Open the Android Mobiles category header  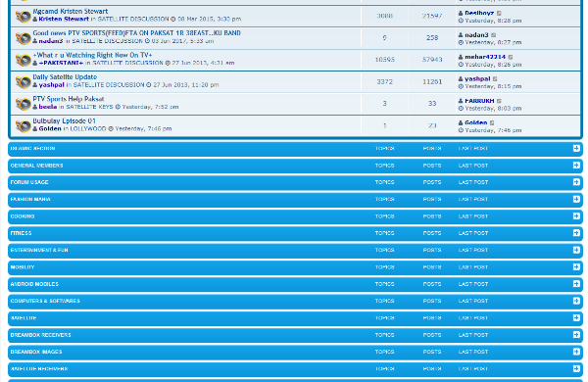(x=34, y=284)
